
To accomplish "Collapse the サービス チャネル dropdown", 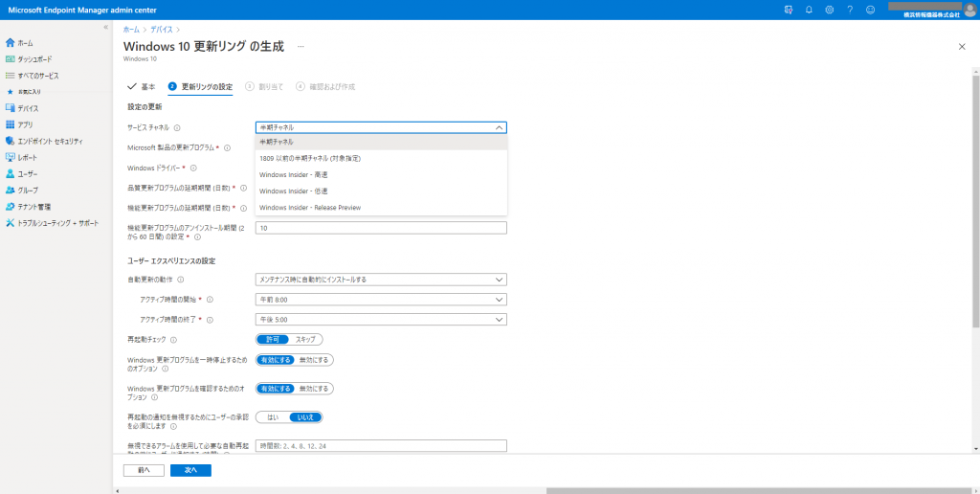I will pos(499,127).
